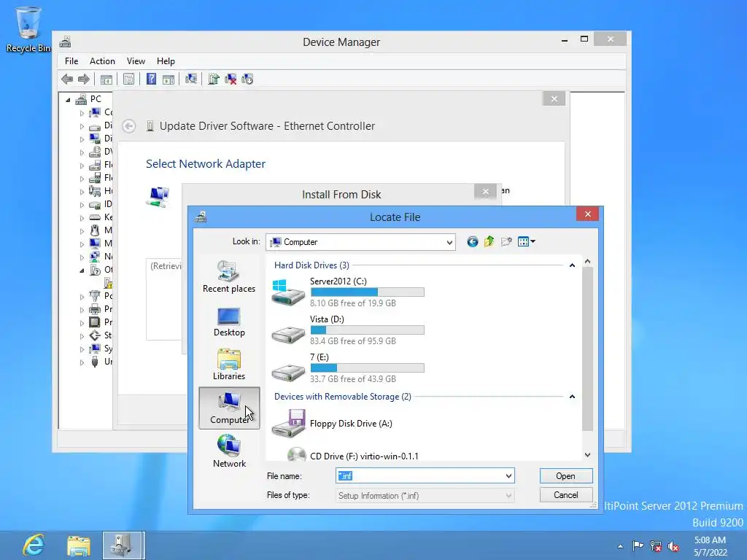Click Forward arrow in Device Manager toolbar
This screenshot has height=560, width=747.
point(84,79)
